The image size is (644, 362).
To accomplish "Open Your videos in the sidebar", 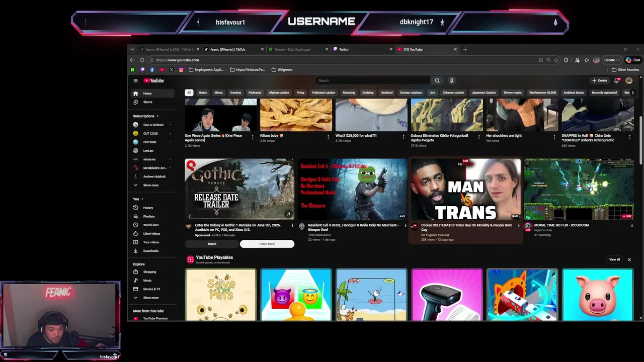I will point(153,242).
